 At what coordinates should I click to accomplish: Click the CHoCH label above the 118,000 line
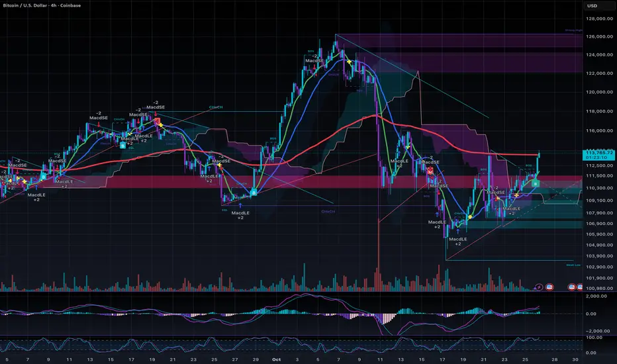(x=216, y=107)
